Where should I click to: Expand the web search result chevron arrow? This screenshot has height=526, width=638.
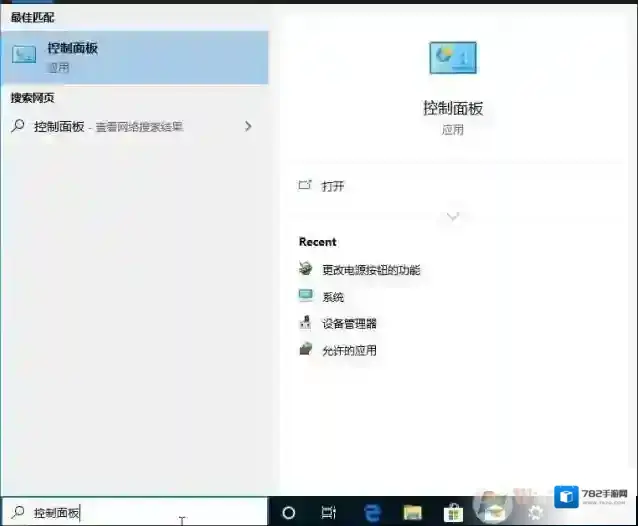(248, 127)
